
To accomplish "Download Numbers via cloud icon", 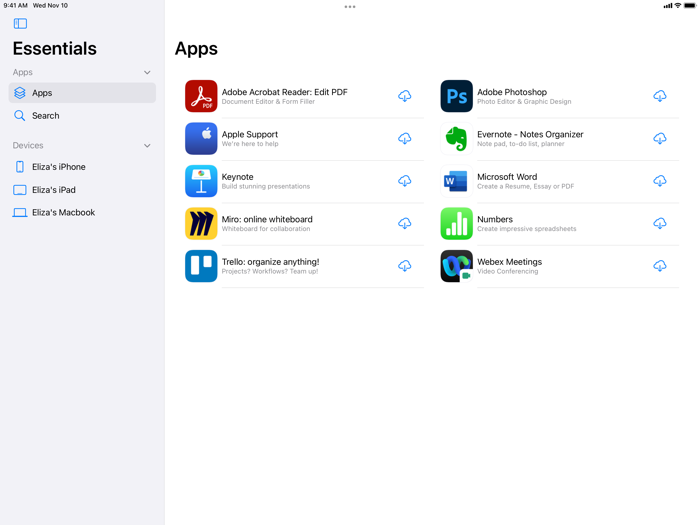I will [x=660, y=223].
